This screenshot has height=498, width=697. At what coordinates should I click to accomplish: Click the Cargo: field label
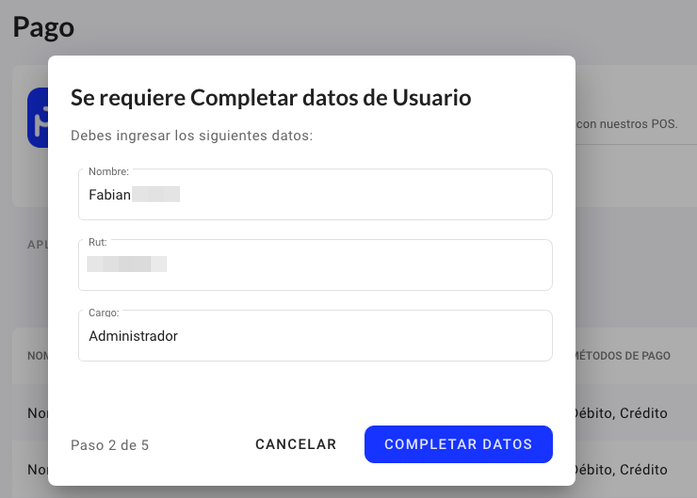click(104, 313)
